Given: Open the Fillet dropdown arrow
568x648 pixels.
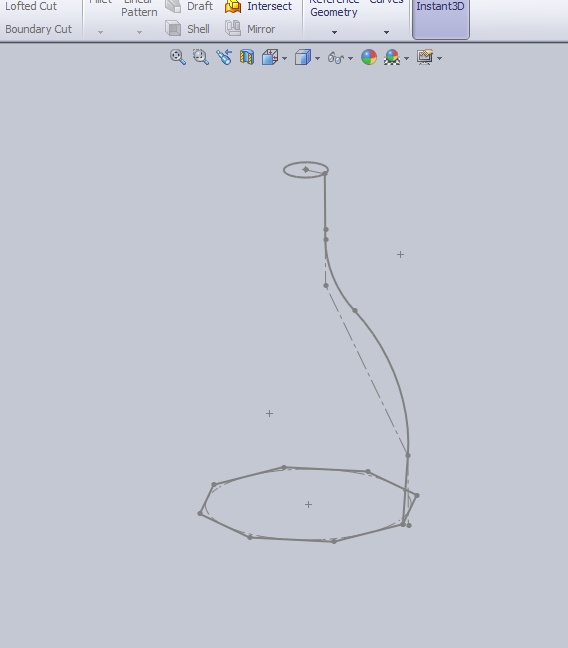Looking at the screenshot, I should coord(100,32).
